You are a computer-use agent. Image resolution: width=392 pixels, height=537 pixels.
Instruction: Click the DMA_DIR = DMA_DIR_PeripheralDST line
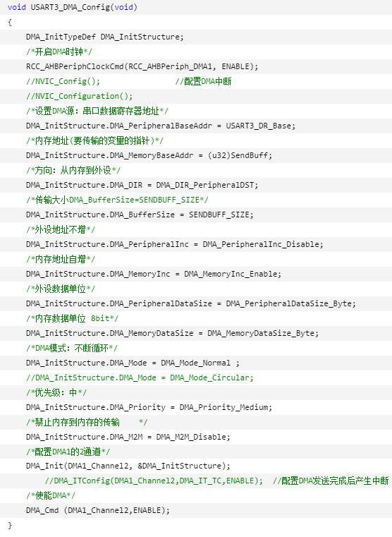click(x=142, y=185)
